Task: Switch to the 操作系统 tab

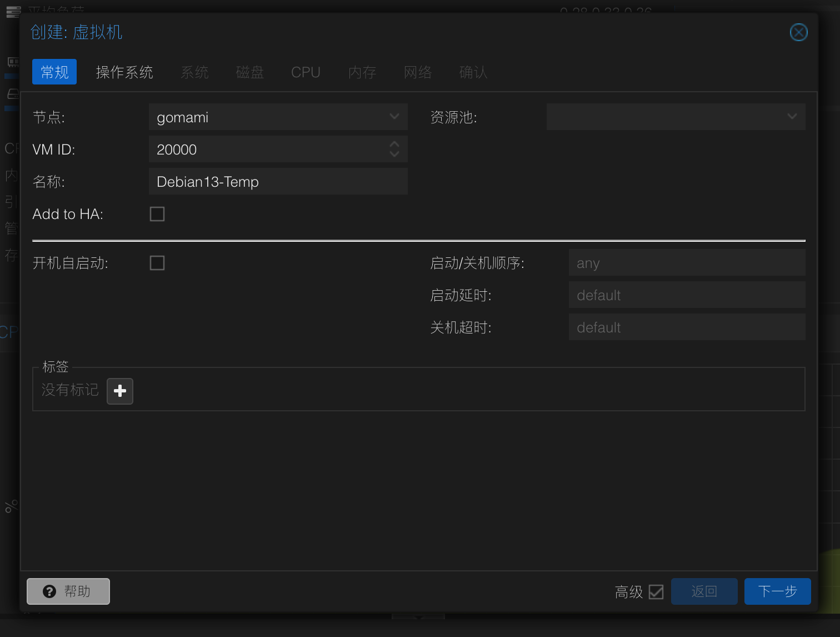Action: [x=124, y=72]
